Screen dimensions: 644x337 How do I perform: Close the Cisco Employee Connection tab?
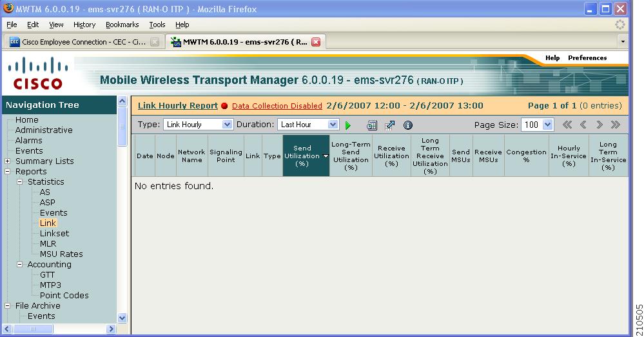tap(155, 42)
